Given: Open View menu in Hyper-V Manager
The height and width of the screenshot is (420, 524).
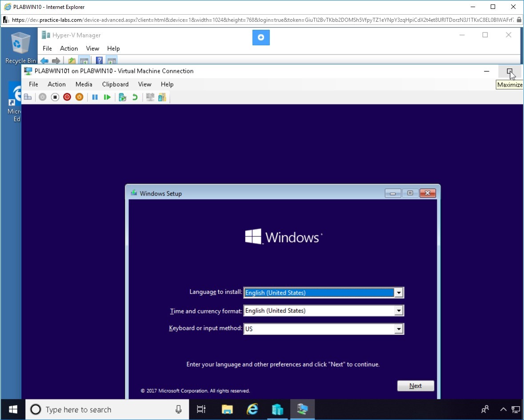Looking at the screenshot, I should (x=92, y=48).
